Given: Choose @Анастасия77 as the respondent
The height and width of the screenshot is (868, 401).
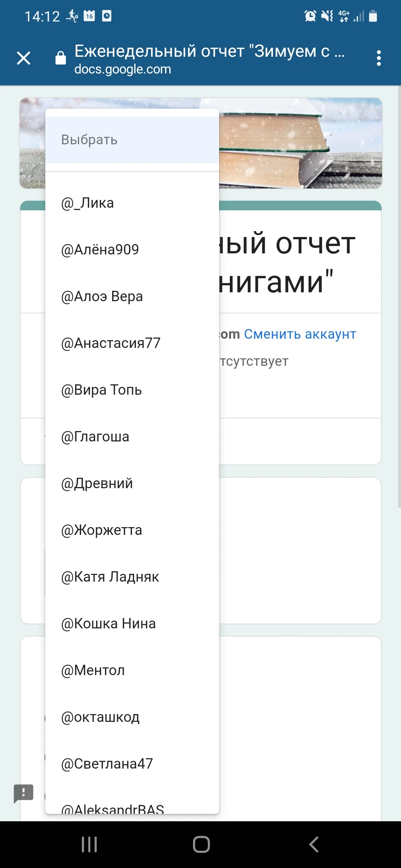Looking at the screenshot, I should click(x=110, y=343).
